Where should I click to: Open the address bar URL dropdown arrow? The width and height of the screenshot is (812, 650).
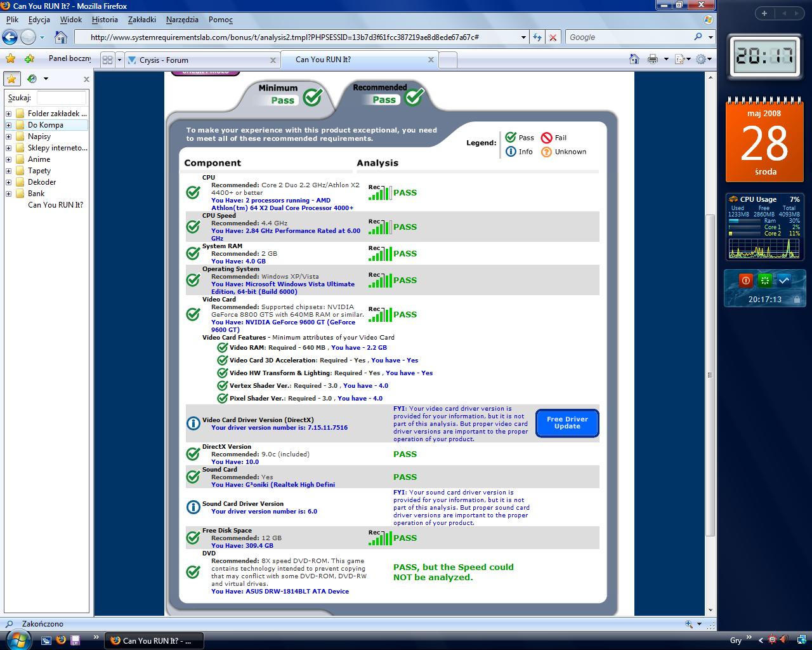(x=523, y=37)
